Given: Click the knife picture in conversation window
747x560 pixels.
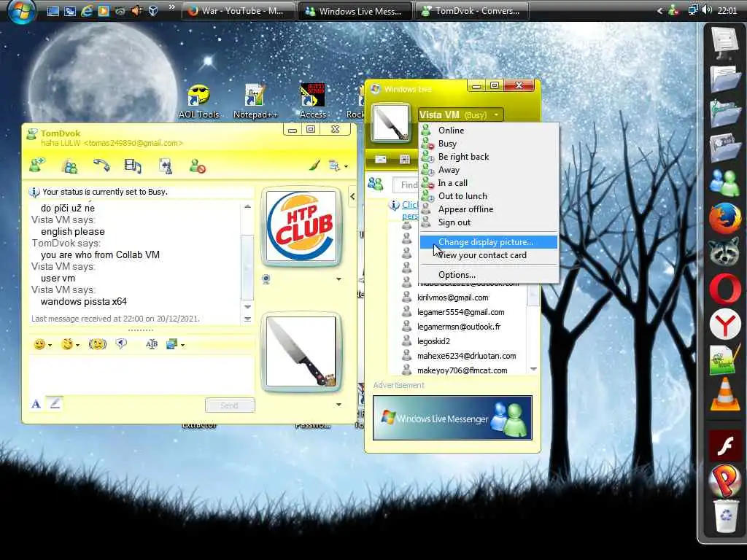Looking at the screenshot, I should coord(301,351).
